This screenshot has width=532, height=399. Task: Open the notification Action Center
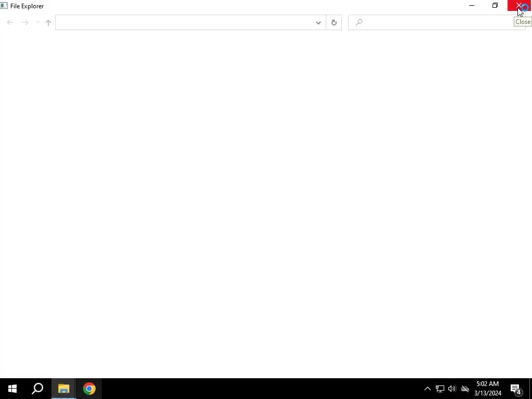click(x=516, y=389)
